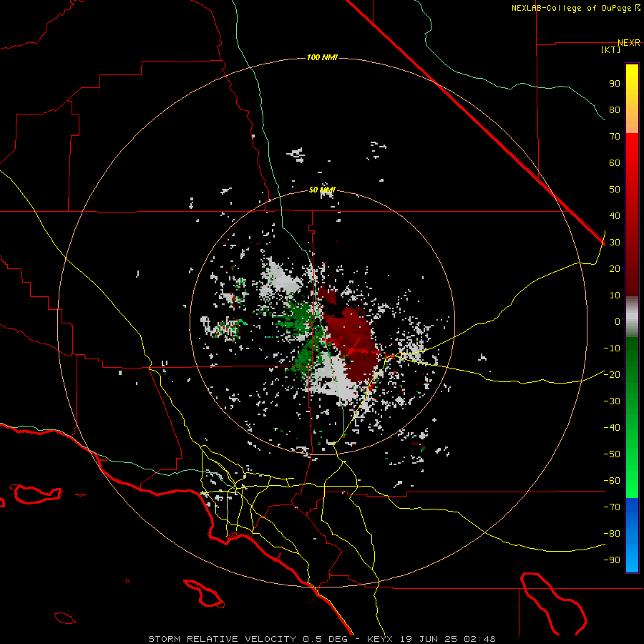Click the -30 value on the velocity scale
This screenshot has height=644, width=644.
point(612,401)
